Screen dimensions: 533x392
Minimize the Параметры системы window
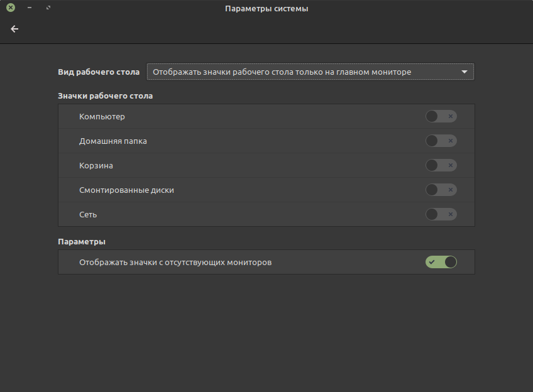coord(30,8)
